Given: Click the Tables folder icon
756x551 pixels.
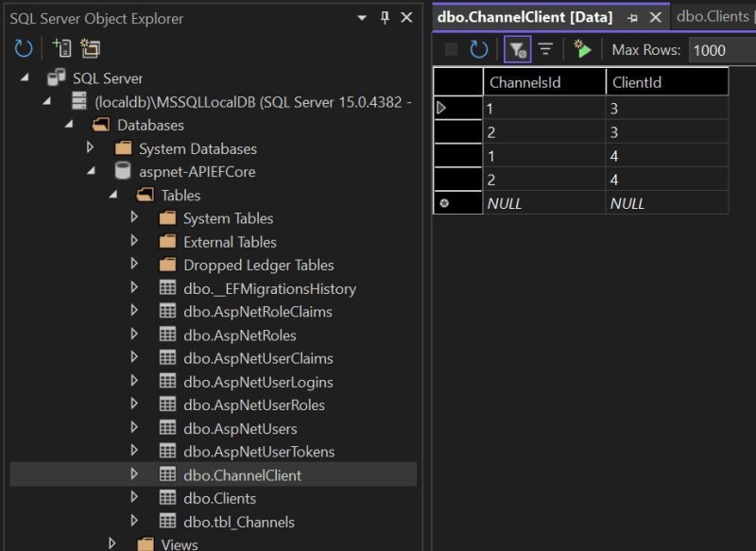Looking at the screenshot, I should pos(146,195).
